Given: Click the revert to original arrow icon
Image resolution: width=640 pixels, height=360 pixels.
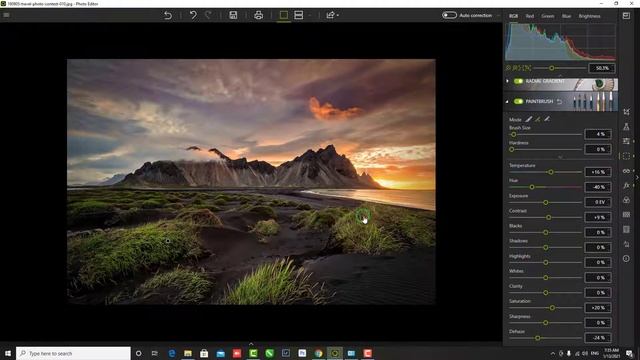Looking at the screenshot, I should point(168,16).
